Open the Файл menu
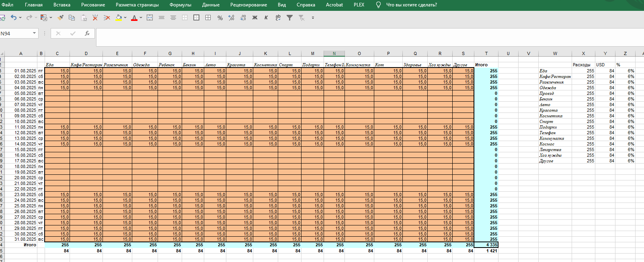Viewport: 644px width, 262px height. coord(7,5)
